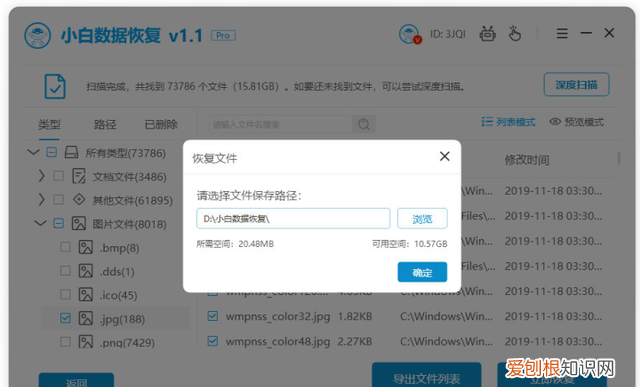640x387 pixels.
Task: Click the app logo next to 小白数据恢复
Action: coord(38,36)
